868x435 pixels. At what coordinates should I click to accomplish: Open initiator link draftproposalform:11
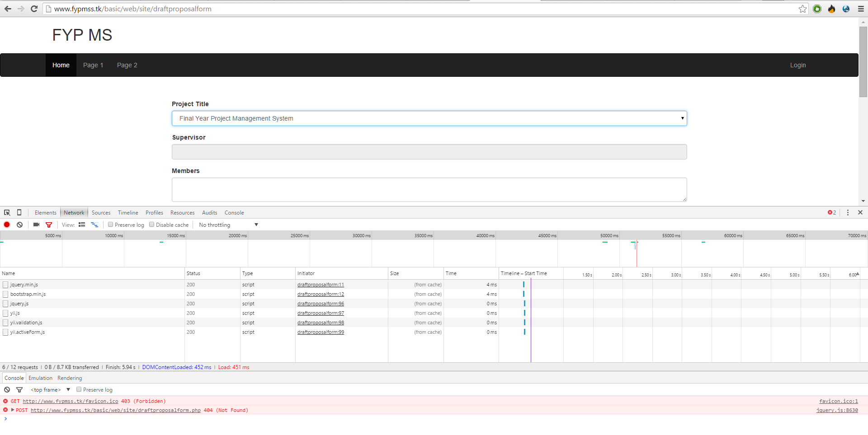pyautogui.click(x=321, y=285)
